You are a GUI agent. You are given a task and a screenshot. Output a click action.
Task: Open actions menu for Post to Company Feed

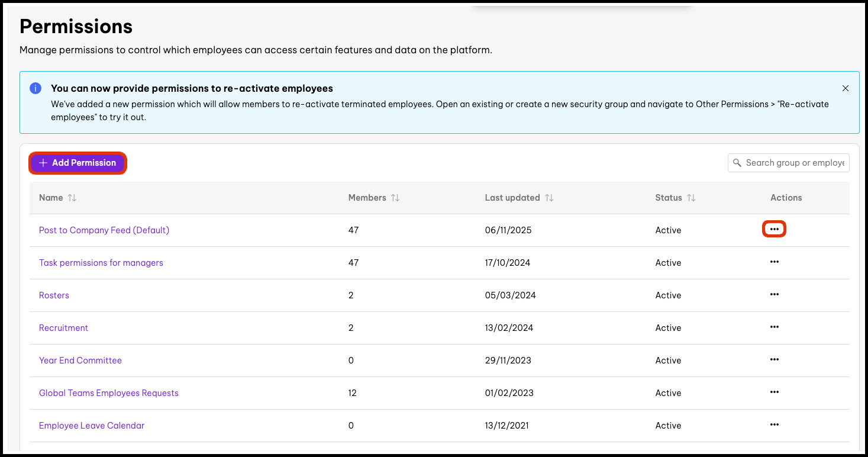[x=774, y=229]
